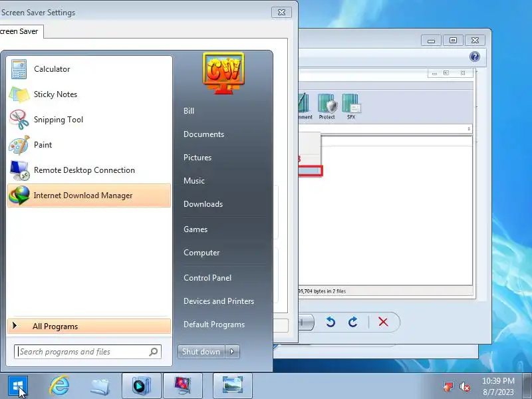
Task: Click the rotate clockwise arrow
Action: 353,322
